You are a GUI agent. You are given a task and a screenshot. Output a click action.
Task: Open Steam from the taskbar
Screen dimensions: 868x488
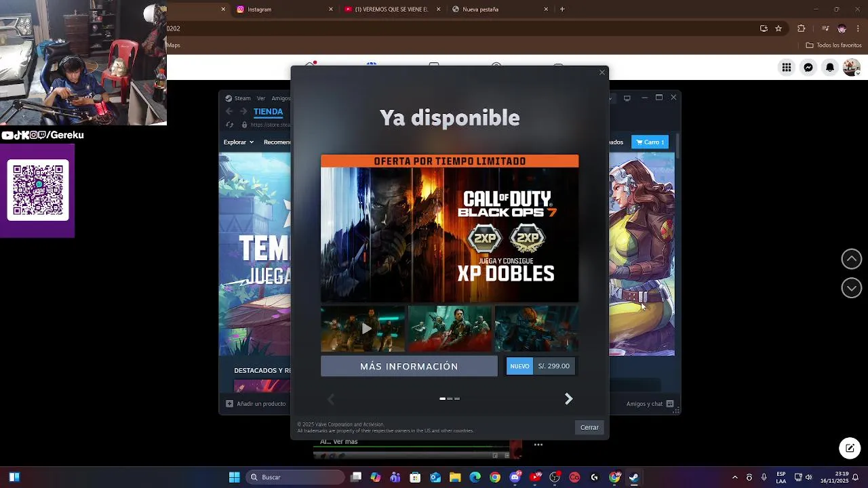(634, 477)
